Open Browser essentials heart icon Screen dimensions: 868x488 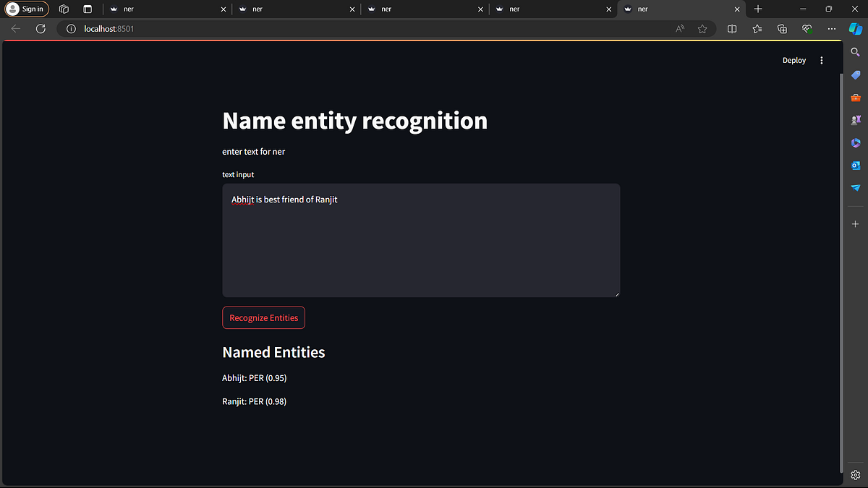tap(807, 29)
